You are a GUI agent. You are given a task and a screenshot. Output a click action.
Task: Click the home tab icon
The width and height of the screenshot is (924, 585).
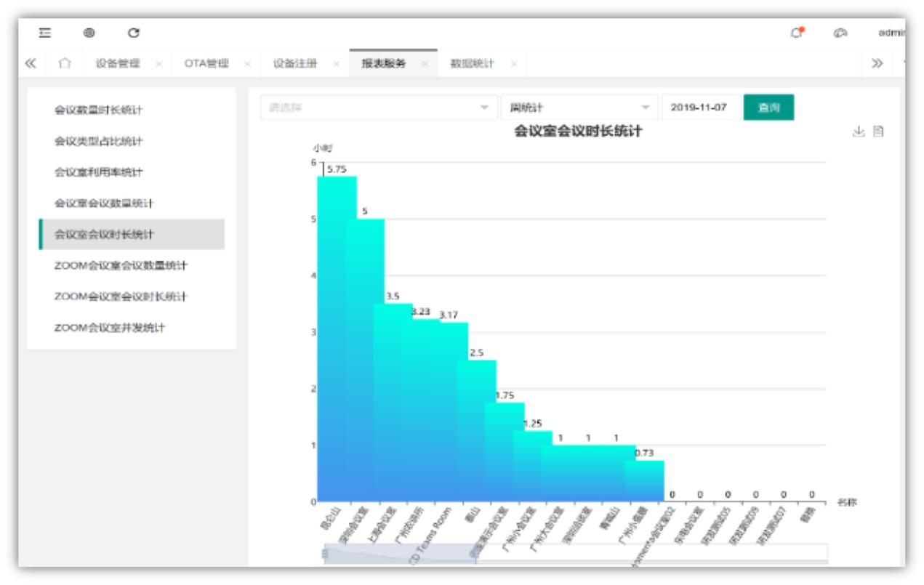tap(65, 64)
